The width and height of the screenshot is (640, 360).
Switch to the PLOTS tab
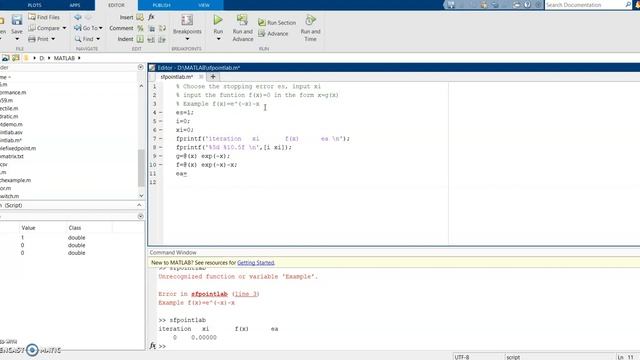(34, 5)
